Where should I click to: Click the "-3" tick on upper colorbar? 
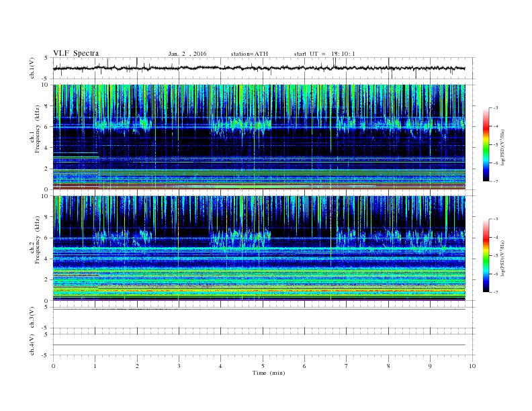[x=496, y=108]
